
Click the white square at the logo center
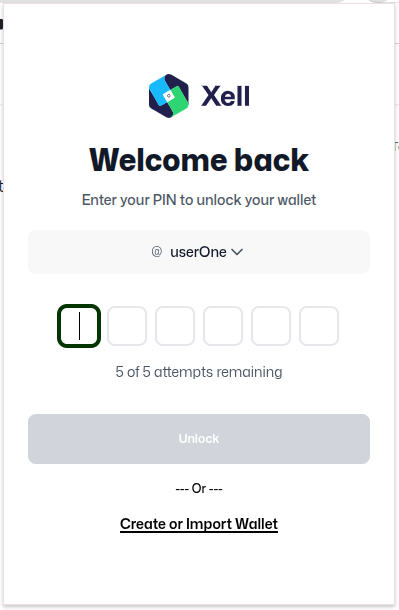pyautogui.click(x=169, y=96)
